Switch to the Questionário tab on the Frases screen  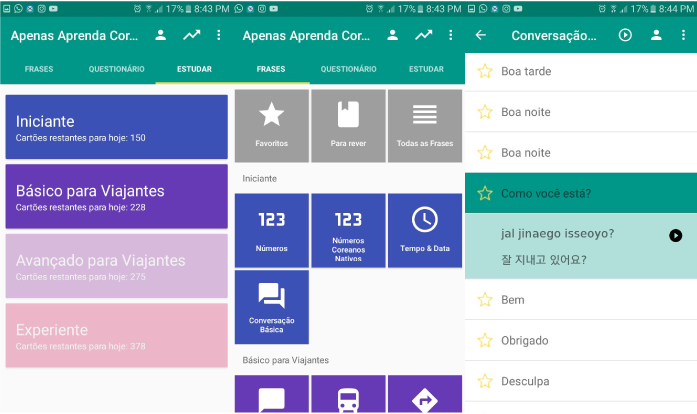pyautogui.click(x=348, y=69)
